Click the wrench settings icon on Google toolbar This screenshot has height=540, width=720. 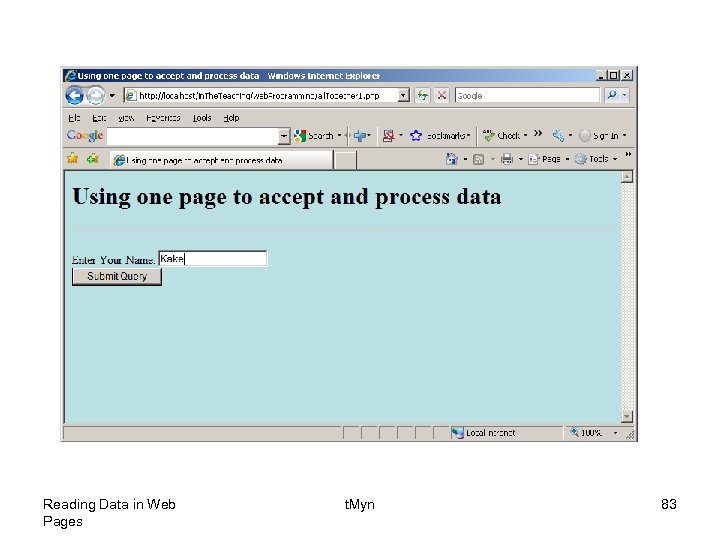coord(558,135)
